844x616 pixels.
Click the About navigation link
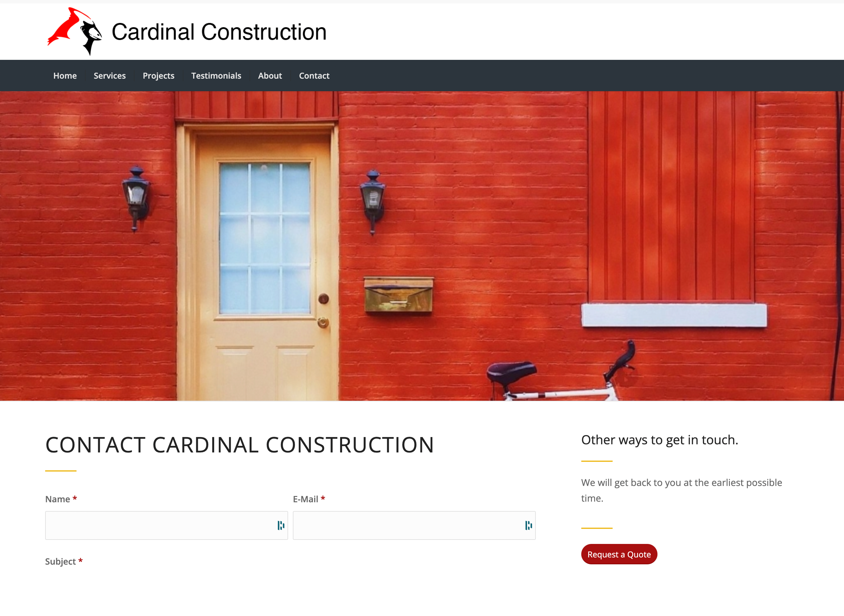point(269,75)
